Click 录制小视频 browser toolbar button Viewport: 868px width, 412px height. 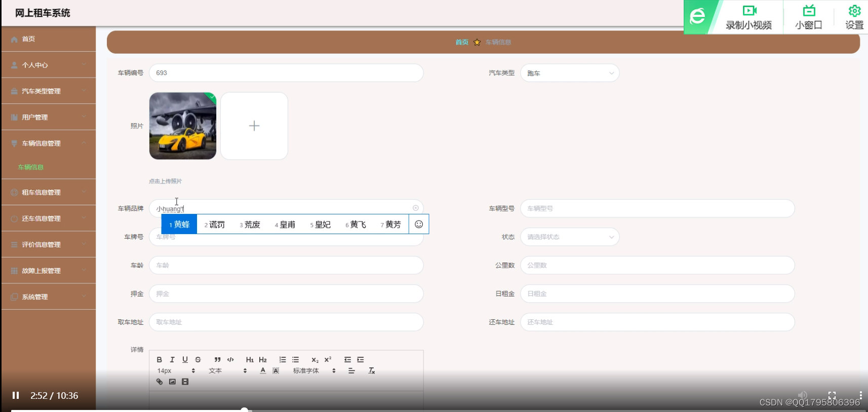[748, 17]
